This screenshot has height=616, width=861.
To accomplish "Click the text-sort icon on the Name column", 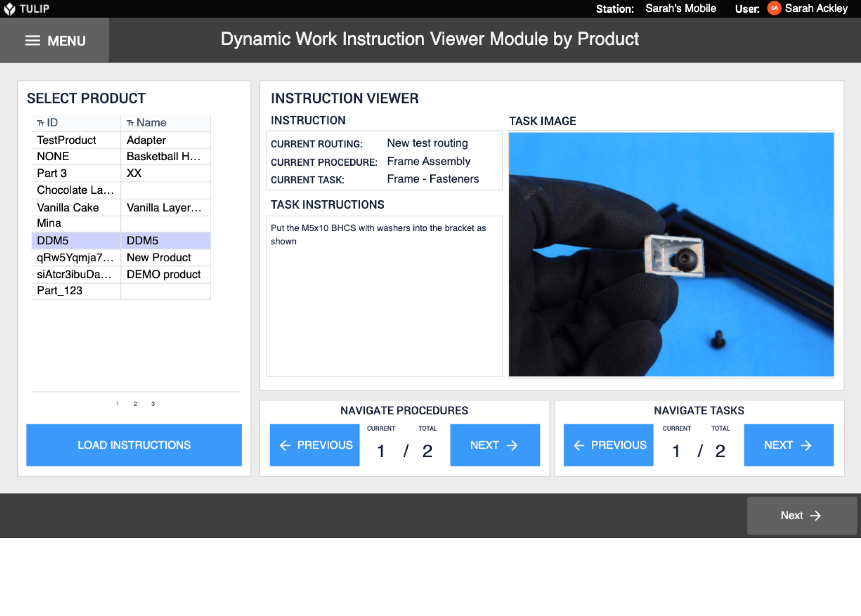I will coord(130,122).
